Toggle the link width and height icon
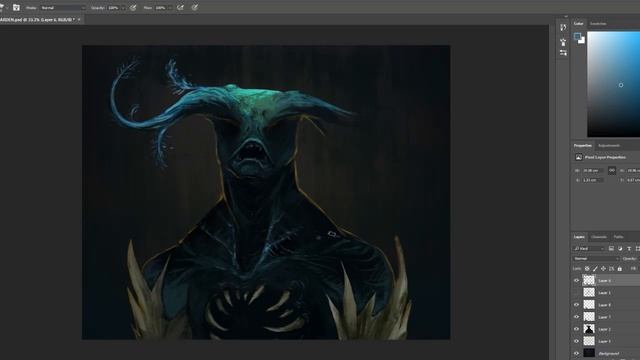 [612, 170]
